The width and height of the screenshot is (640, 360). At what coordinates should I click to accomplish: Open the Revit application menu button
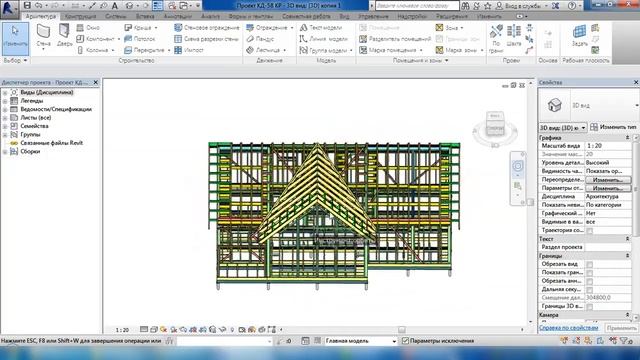tap(9, 9)
